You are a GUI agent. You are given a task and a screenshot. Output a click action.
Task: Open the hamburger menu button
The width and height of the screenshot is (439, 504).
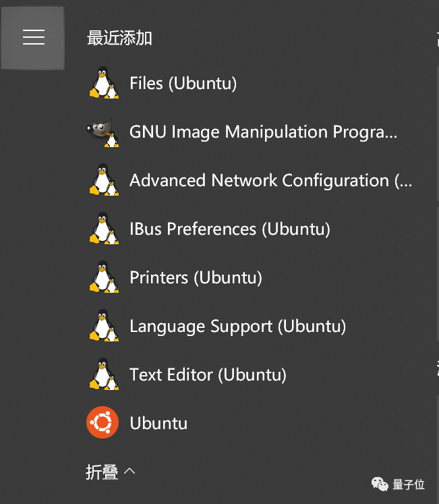coord(33,38)
